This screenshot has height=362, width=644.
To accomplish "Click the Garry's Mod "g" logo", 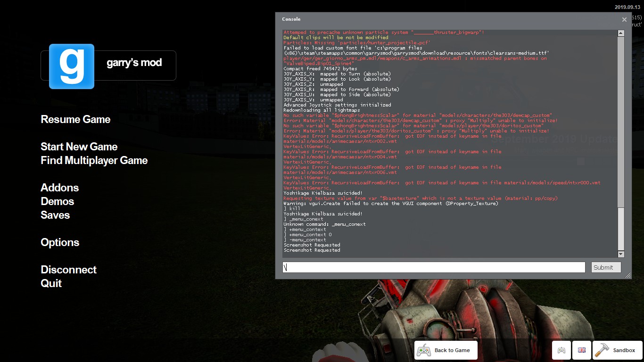I will (72, 66).
